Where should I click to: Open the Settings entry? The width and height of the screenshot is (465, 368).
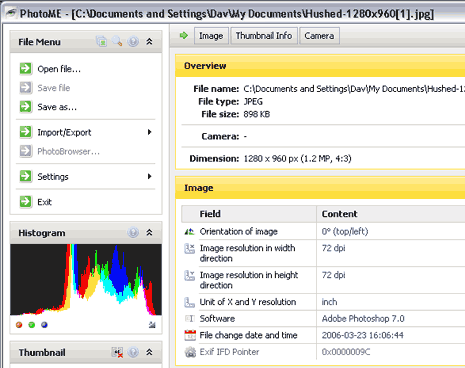[x=53, y=177]
